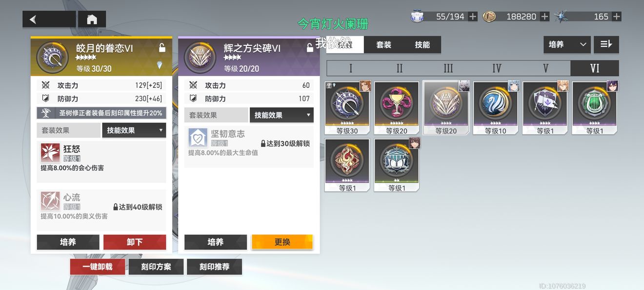Screen dimensions: 644x290
Task: Expand 技能效果 dropdown on left card
Action: pos(134,130)
